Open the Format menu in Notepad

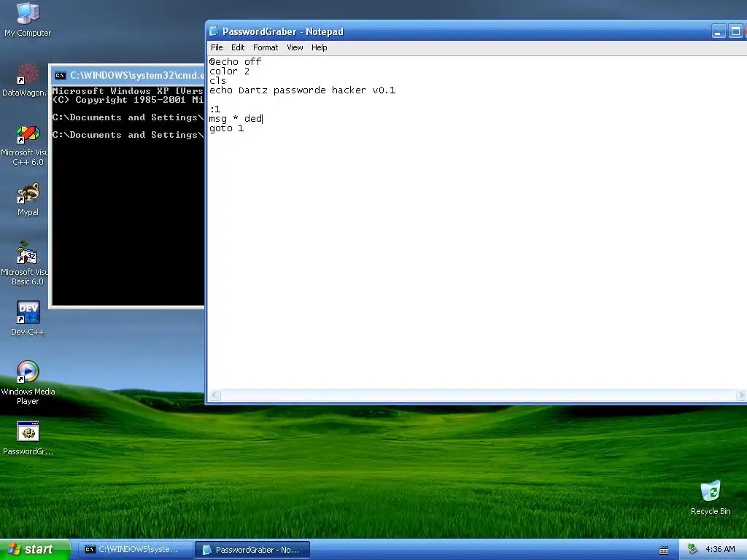[x=266, y=47]
